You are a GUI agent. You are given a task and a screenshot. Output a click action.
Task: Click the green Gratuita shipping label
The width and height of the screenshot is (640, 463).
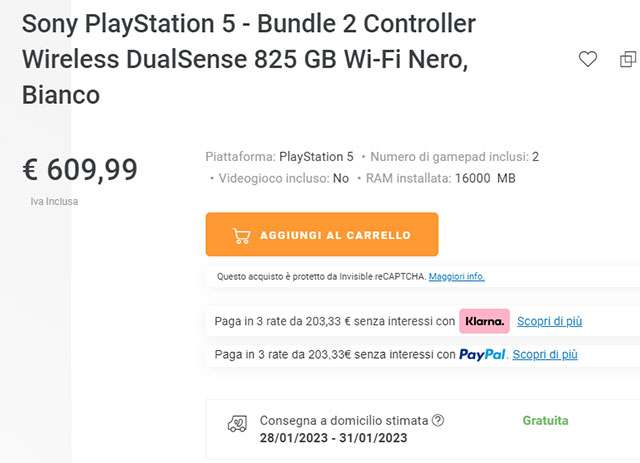(x=545, y=421)
